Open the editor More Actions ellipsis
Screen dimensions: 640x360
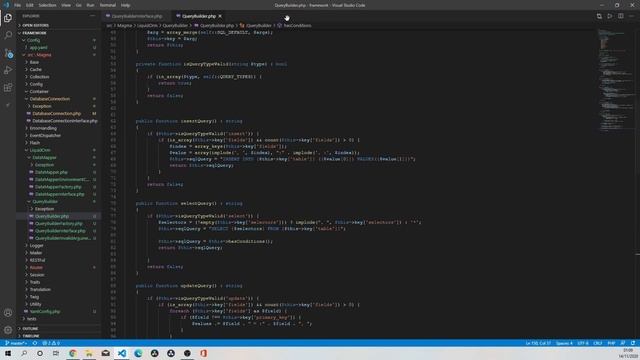click(x=631, y=16)
